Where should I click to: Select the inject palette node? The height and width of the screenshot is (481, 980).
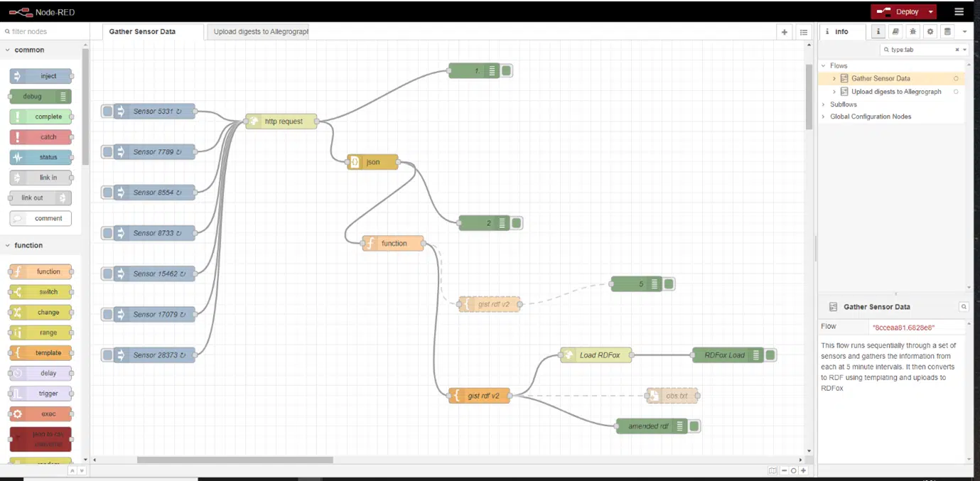[x=41, y=76]
